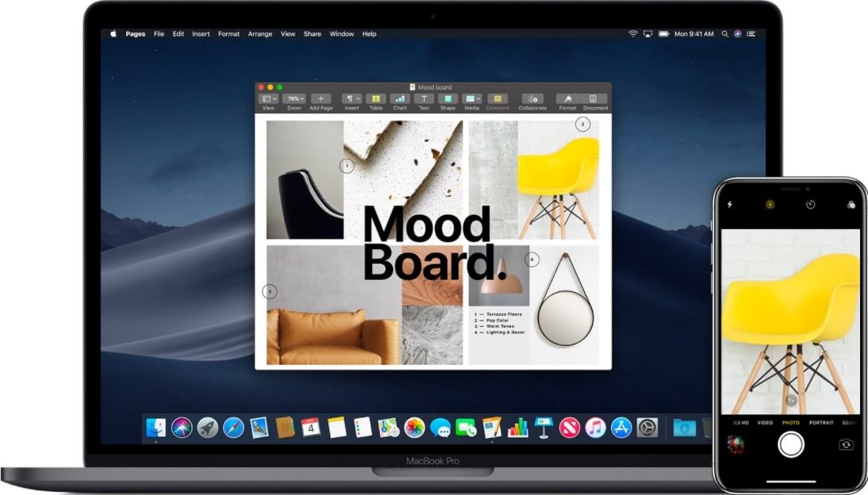Open Safari from the Dock
This screenshot has height=495, width=868.
(233, 428)
